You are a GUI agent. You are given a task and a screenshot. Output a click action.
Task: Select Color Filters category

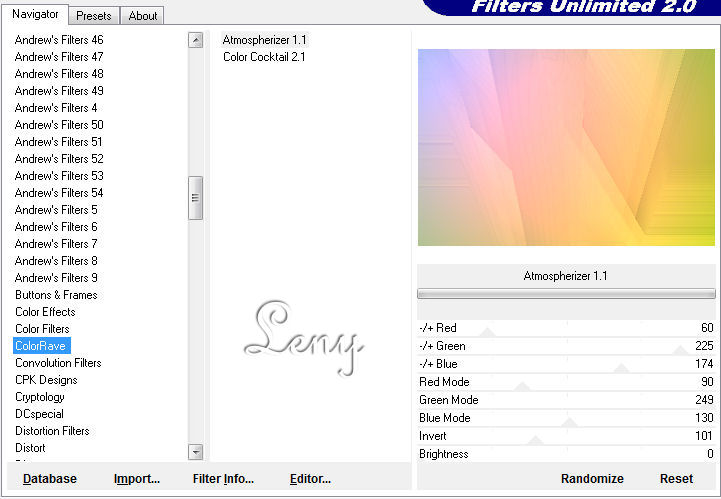tap(42, 329)
